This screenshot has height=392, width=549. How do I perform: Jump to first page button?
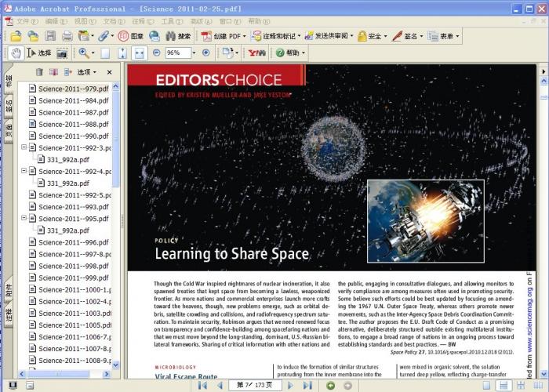tap(202, 385)
